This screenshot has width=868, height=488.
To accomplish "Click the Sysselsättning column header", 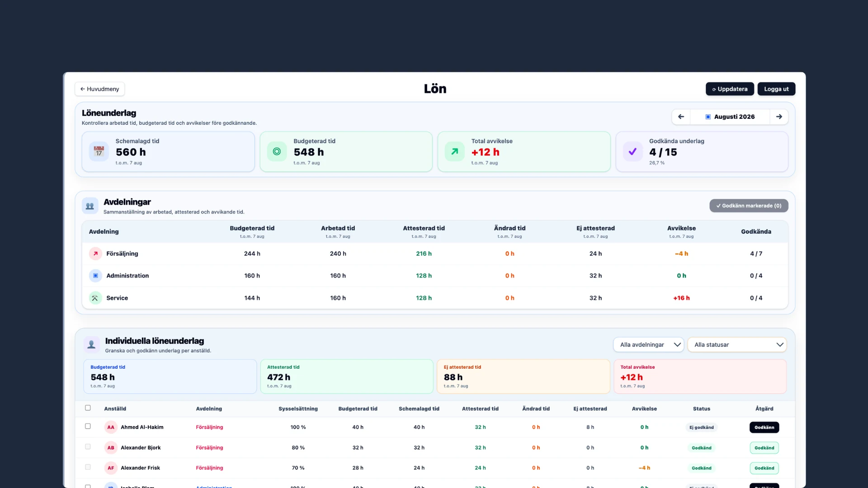I will click(298, 408).
